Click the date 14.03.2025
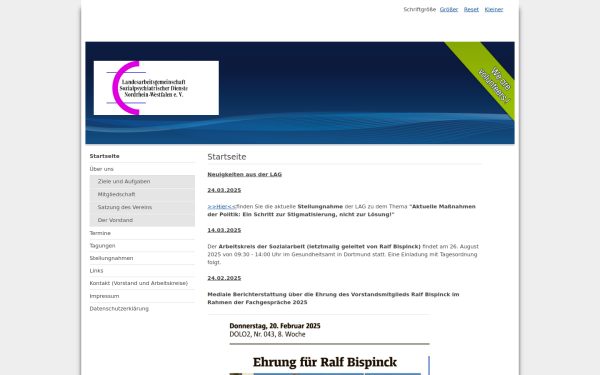Screen dimensions: 600x375 (224, 230)
